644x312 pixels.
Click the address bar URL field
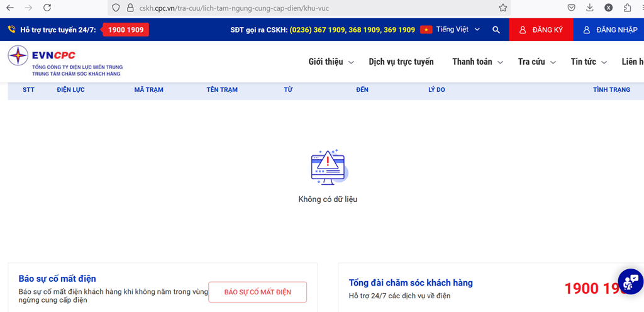(309, 8)
